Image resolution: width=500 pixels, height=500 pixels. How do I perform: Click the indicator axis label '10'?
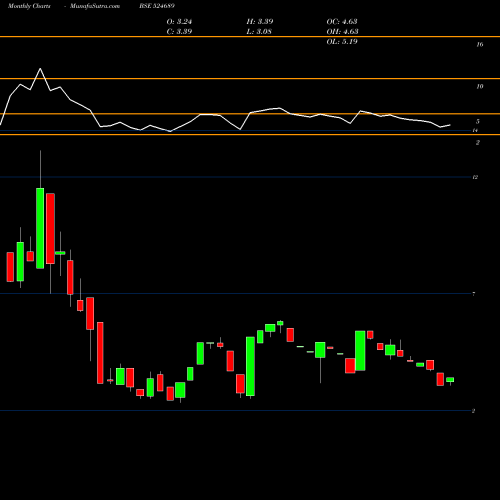point(480,86)
